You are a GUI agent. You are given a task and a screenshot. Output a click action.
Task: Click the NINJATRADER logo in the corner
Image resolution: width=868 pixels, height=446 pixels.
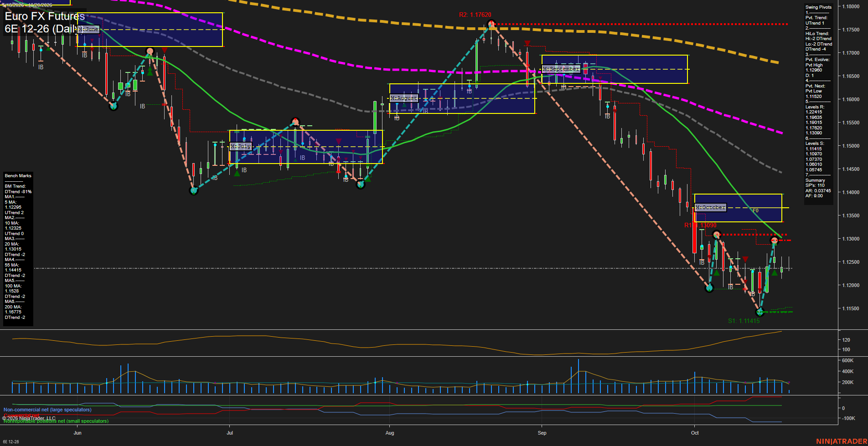(x=842, y=441)
